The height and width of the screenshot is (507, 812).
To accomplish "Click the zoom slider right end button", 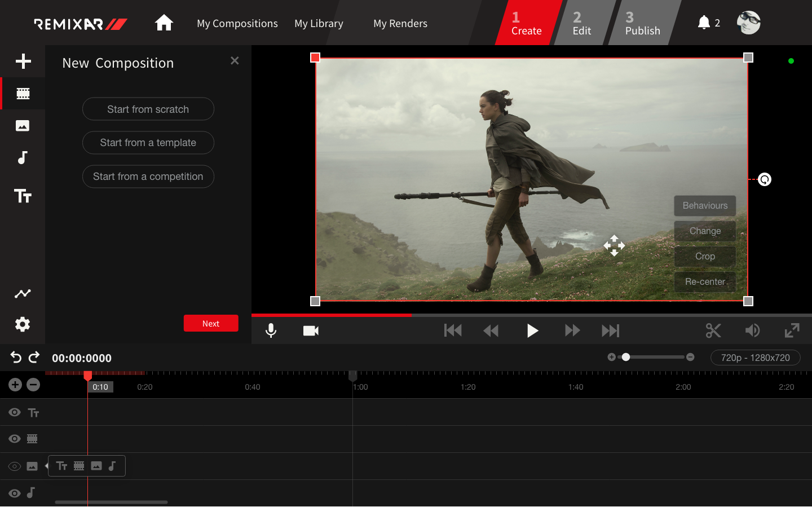I will (690, 357).
